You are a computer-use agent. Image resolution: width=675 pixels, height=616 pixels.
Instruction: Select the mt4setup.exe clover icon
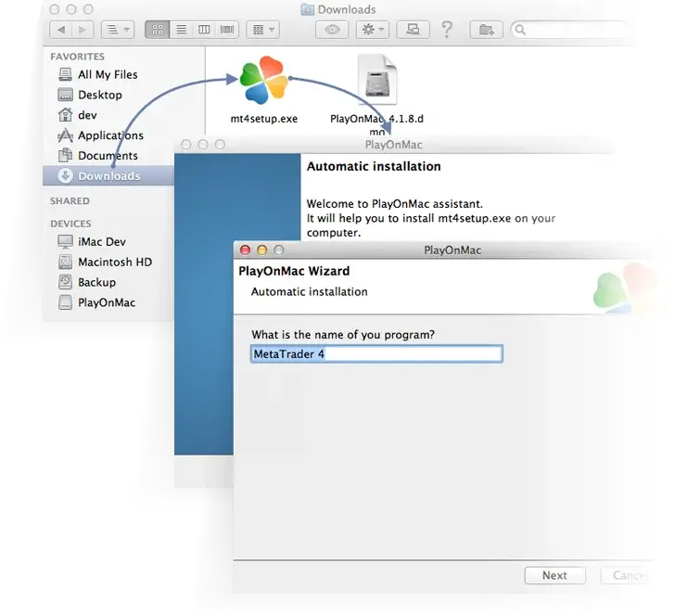click(x=263, y=80)
